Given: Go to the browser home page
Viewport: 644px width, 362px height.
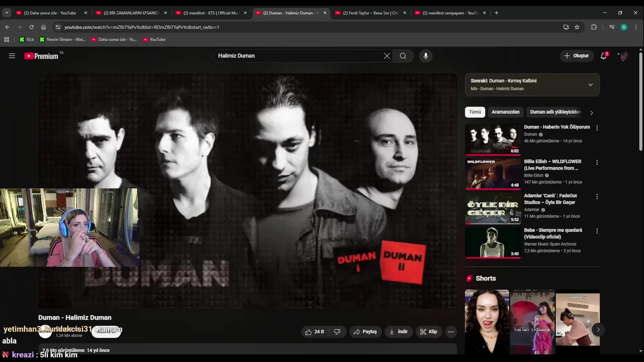Looking at the screenshot, I should [43, 27].
